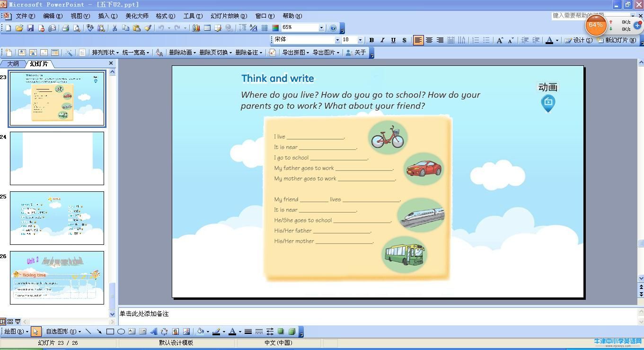
Task: Save the presentation with the floppy icon
Action: 30,28
